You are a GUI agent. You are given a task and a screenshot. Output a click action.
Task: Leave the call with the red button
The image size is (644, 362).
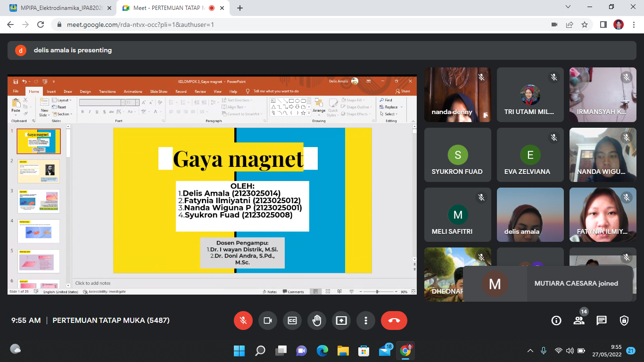[x=394, y=321]
